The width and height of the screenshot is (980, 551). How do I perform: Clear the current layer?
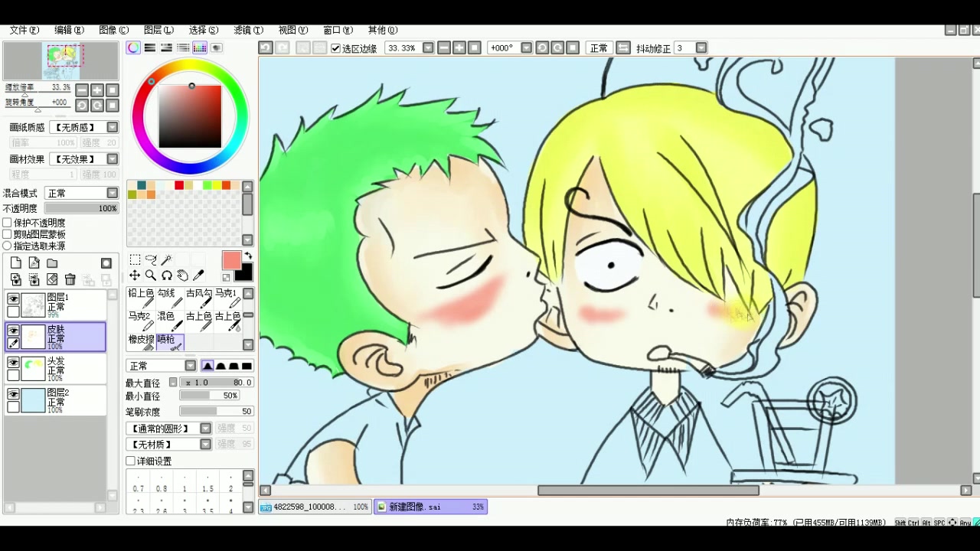(x=52, y=279)
